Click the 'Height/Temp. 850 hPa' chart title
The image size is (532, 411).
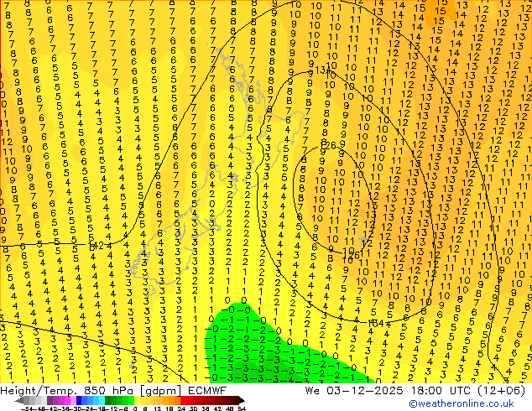pyautogui.click(x=68, y=391)
